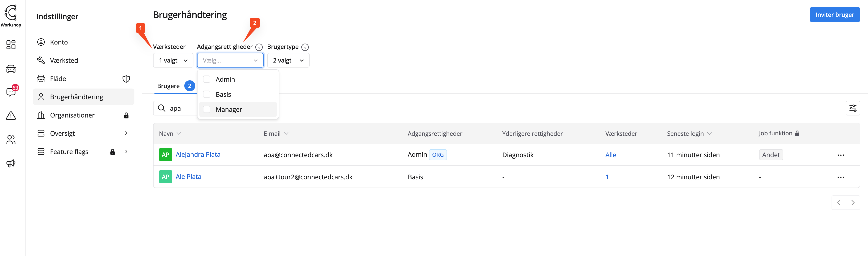Expand the Brugertype dropdown showing 2 valgt
The width and height of the screenshot is (868, 256).
click(x=288, y=61)
